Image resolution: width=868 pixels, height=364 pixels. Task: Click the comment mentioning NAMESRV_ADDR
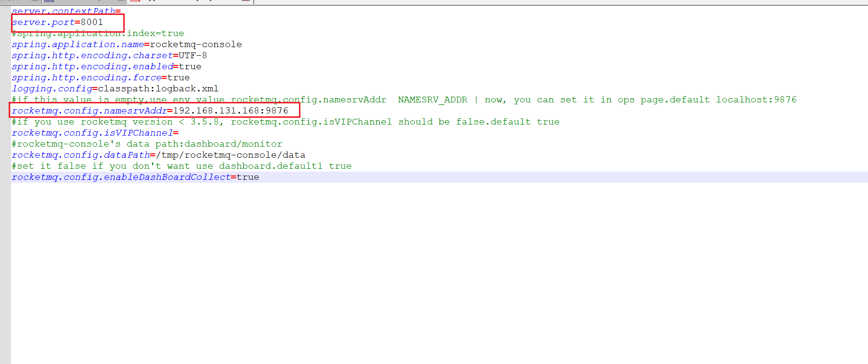coord(404,100)
